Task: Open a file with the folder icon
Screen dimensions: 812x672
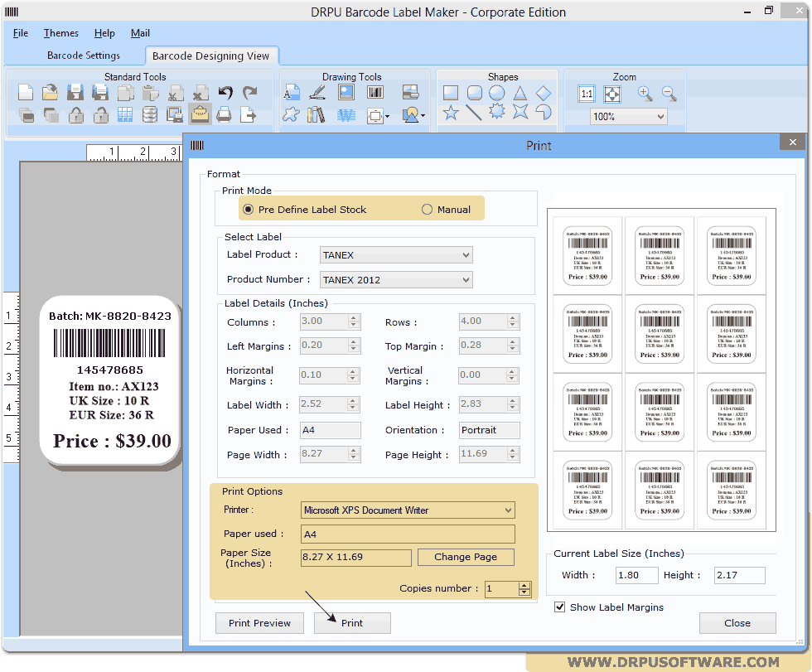Action: pos(51,93)
